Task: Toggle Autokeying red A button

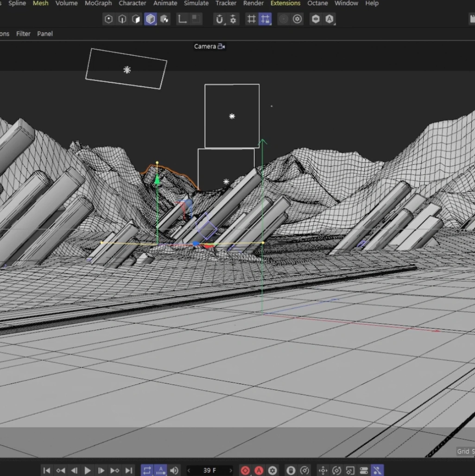Action: 259,470
